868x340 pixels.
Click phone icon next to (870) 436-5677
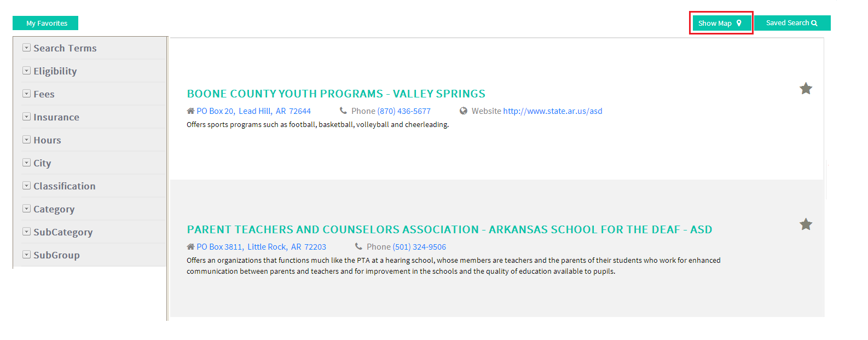pyautogui.click(x=343, y=111)
